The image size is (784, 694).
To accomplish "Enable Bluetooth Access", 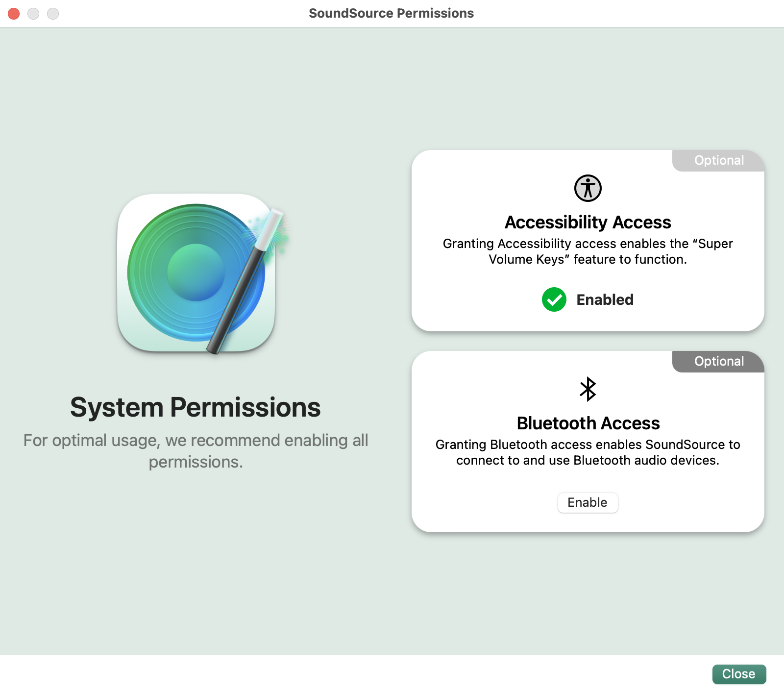I will coord(588,502).
